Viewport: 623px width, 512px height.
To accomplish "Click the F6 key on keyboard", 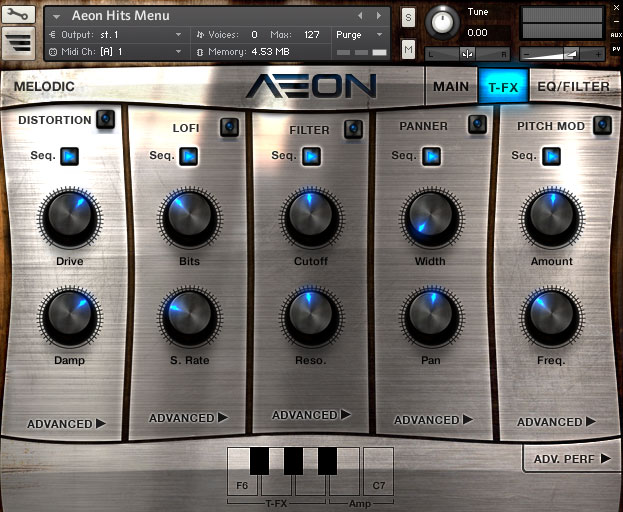I will tap(242, 484).
